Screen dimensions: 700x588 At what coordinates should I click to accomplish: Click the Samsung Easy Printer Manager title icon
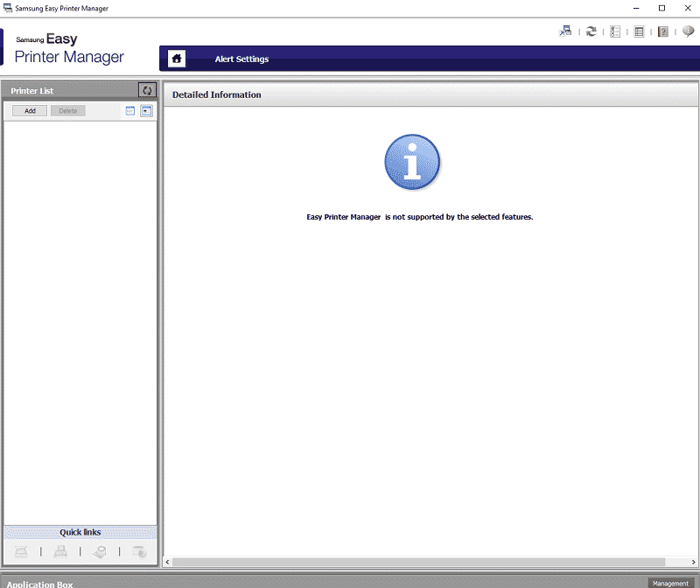[x=8, y=8]
